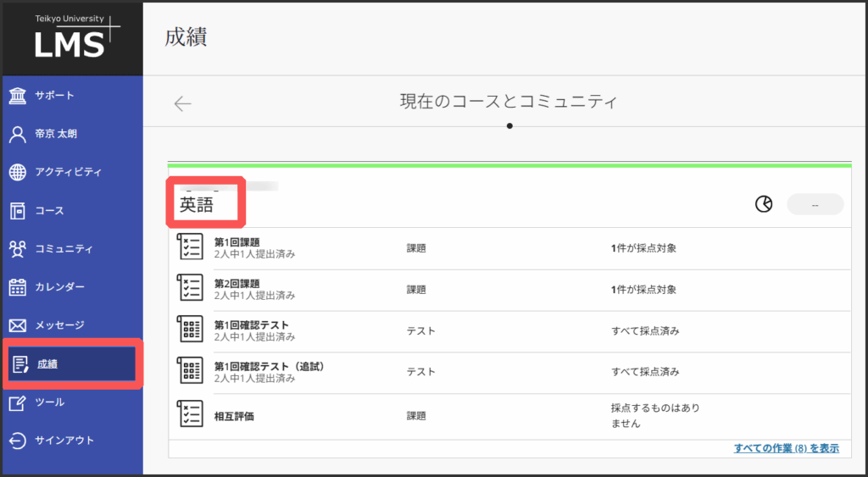Click the overall grade pill showing --
Viewport: 868px width, 477px height.
(x=815, y=204)
